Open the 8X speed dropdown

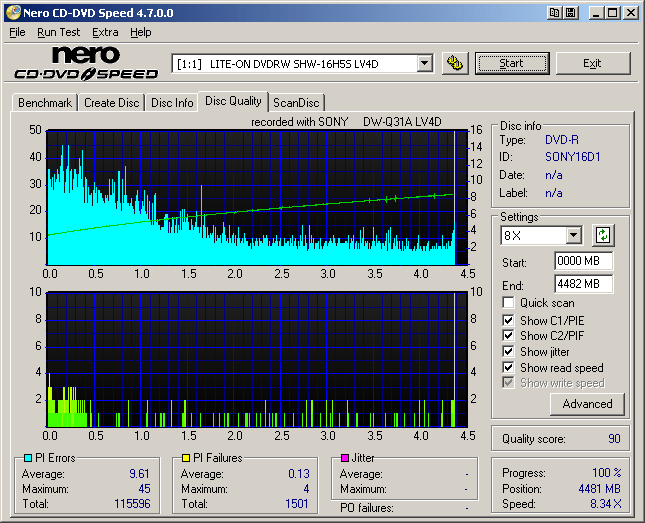click(x=573, y=235)
